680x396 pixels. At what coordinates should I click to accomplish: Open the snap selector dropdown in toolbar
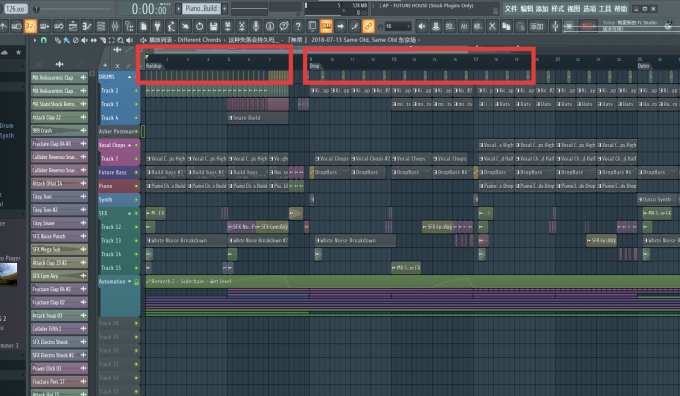tap(398, 26)
